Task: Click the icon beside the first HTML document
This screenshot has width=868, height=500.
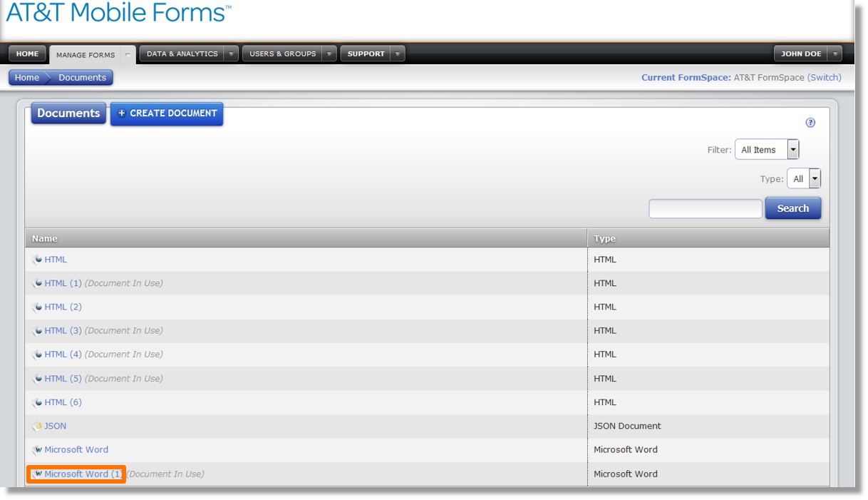Action: coord(38,260)
